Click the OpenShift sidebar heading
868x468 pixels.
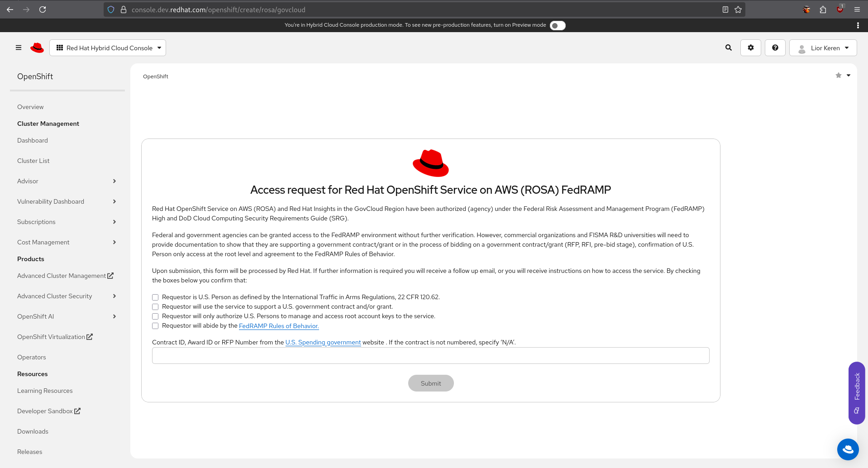(x=35, y=76)
